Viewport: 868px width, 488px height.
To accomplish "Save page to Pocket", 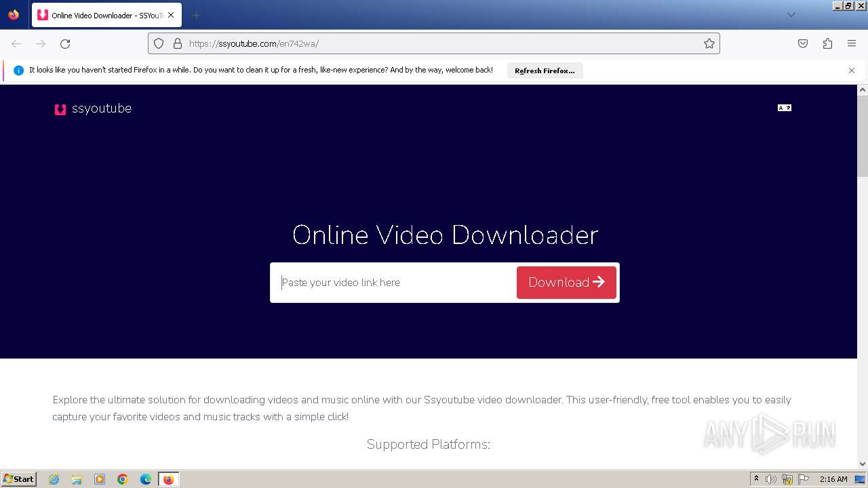I will 803,43.
